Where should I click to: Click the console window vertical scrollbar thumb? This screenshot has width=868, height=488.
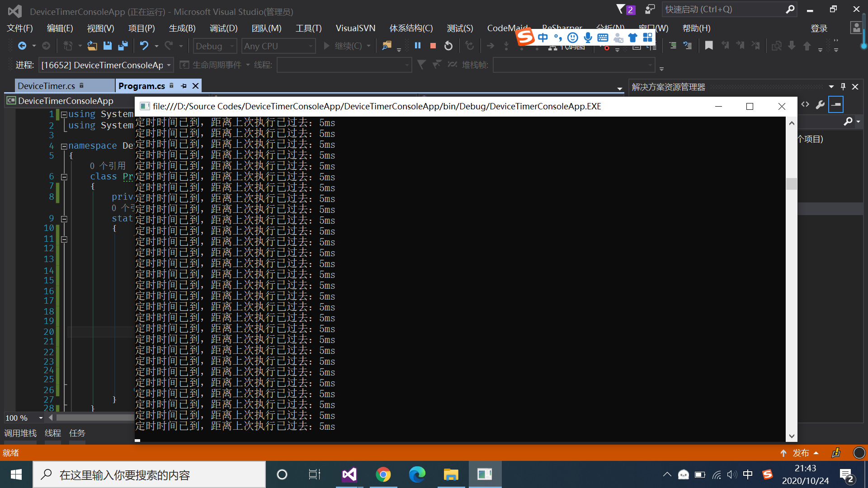click(x=791, y=184)
